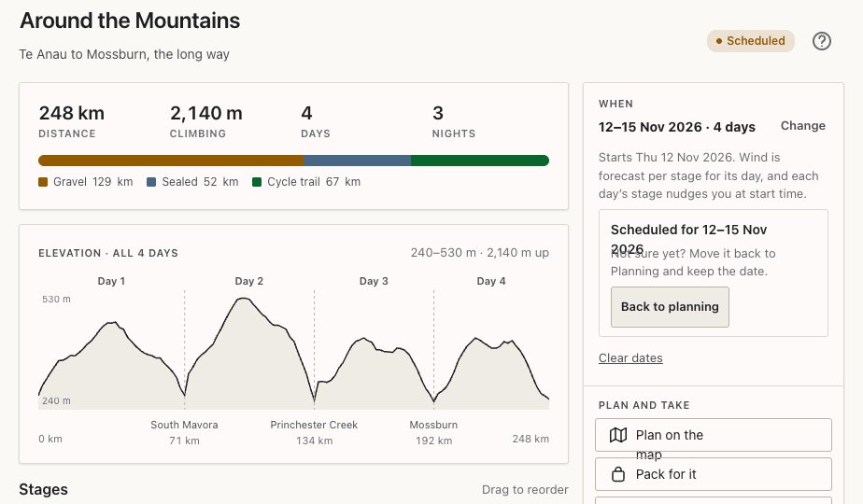Click the 248 km axis end label

[531, 439]
